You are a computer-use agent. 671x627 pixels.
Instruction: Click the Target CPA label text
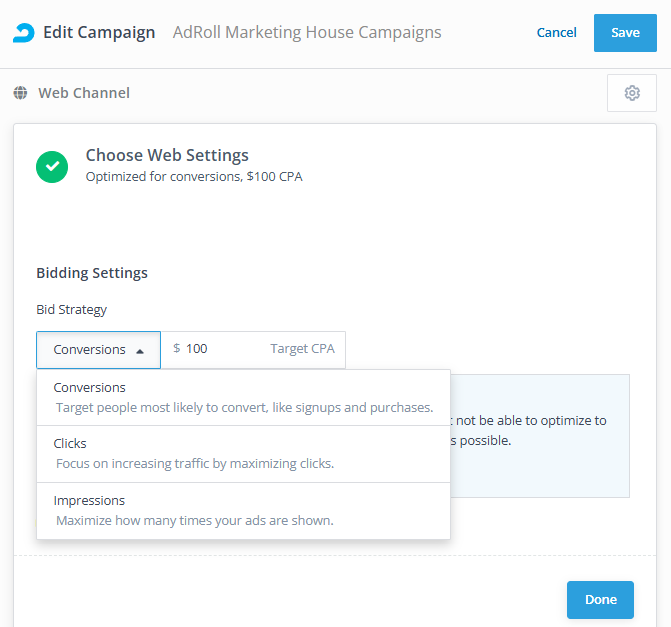tap(303, 349)
